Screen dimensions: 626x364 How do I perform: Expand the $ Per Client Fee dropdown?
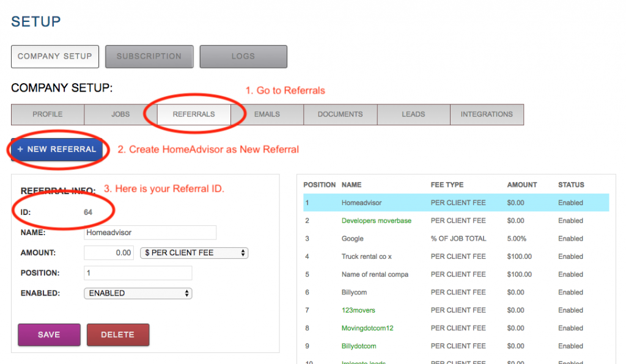(194, 253)
